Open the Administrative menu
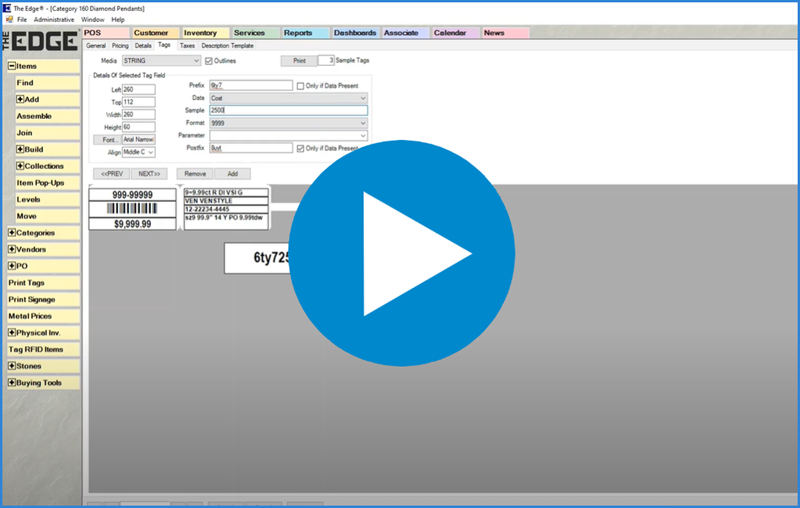 [54, 19]
